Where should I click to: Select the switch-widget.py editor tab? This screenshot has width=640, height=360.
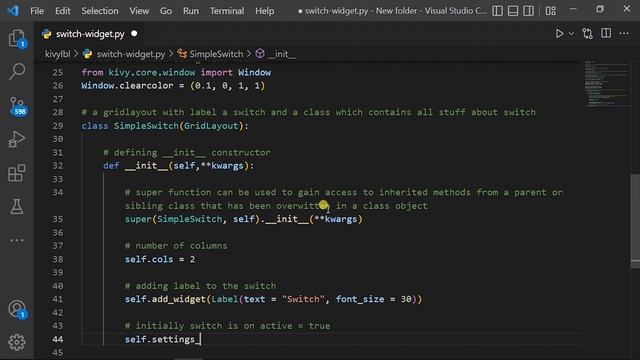pyautogui.click(x=89, y=34)
